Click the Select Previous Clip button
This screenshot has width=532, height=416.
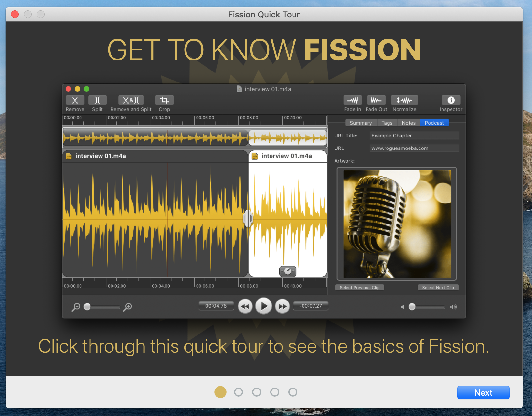(359, 288)
